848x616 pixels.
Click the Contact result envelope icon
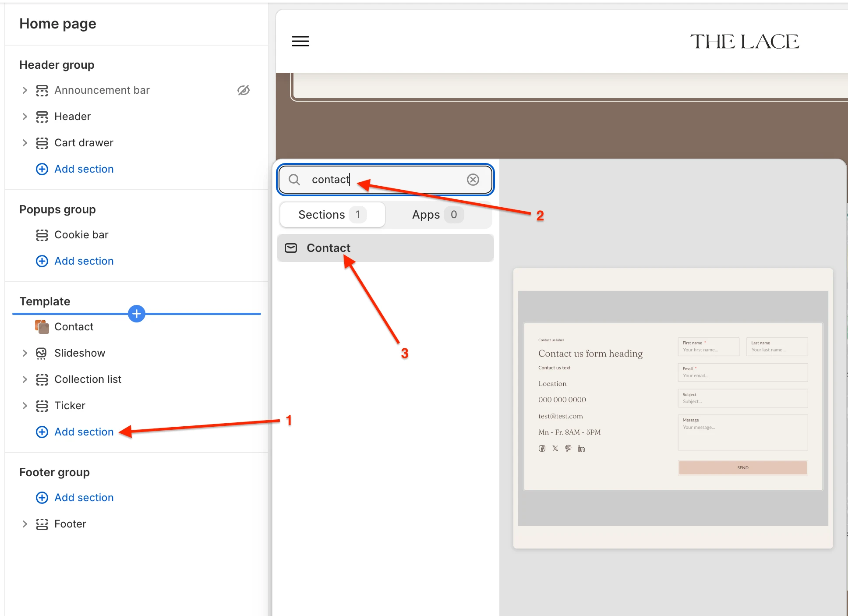pyautogui.click(x=291, y=248)
